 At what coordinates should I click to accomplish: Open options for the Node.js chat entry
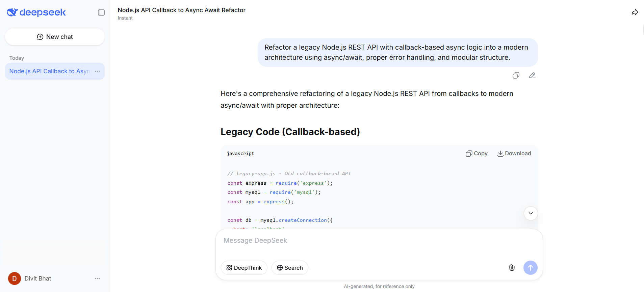coord(97,71)
